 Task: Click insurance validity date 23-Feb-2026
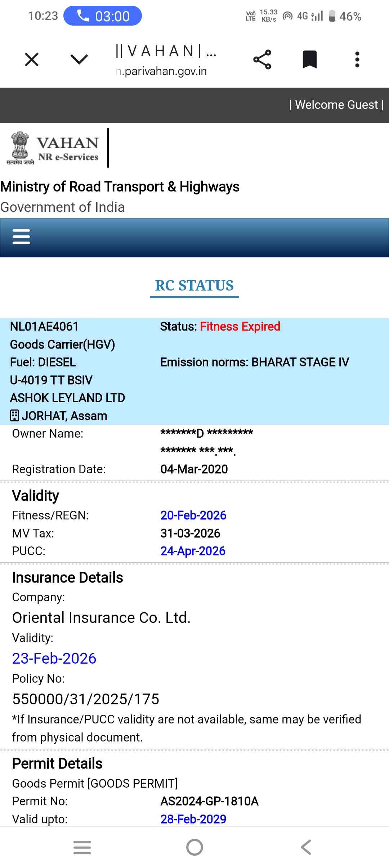click(x=54, y=659)
